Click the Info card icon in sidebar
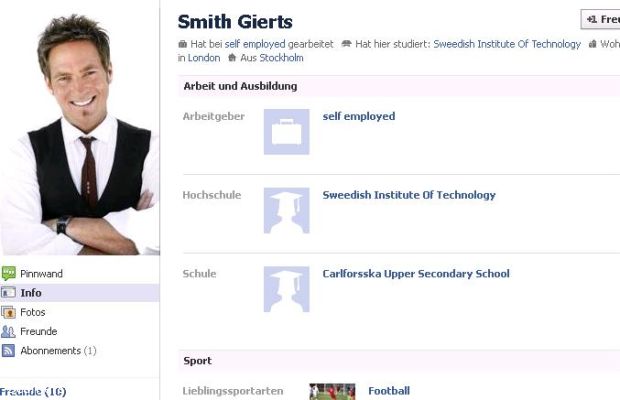Viewport: 620px width, 400px height. coord(8,292)
